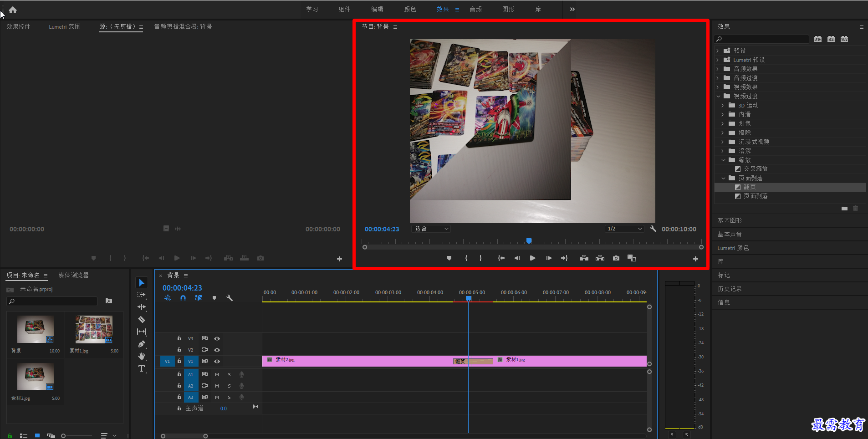The image size is (868, 439).
Task: Switch to the 音频 workspace
Action: 475,9
